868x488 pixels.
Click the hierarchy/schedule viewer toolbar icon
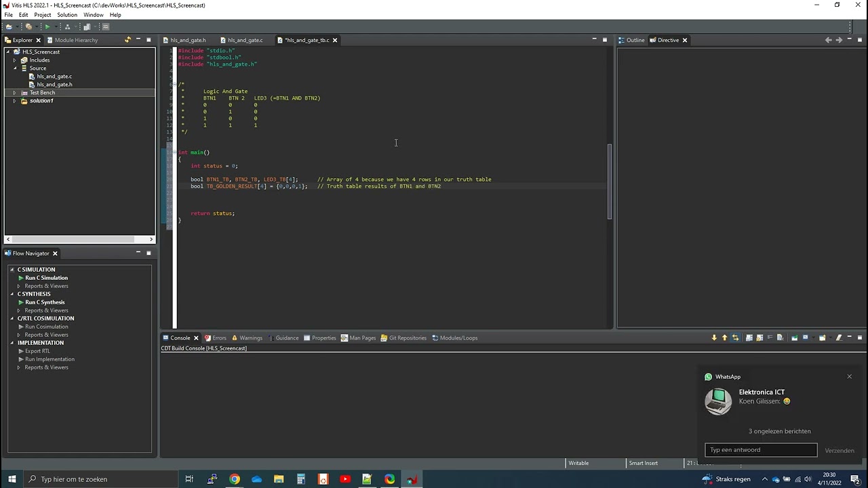coord(67,26)
